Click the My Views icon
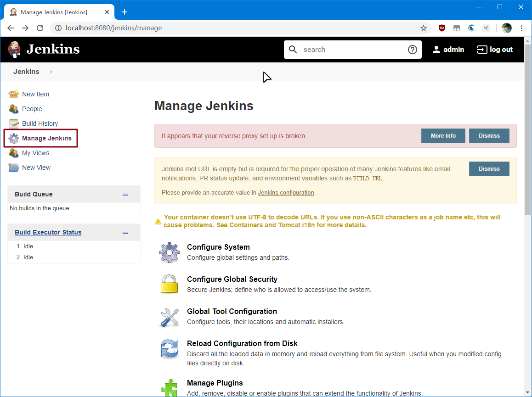The height and width of the screenshot is (397, 532). pos(14,153)
